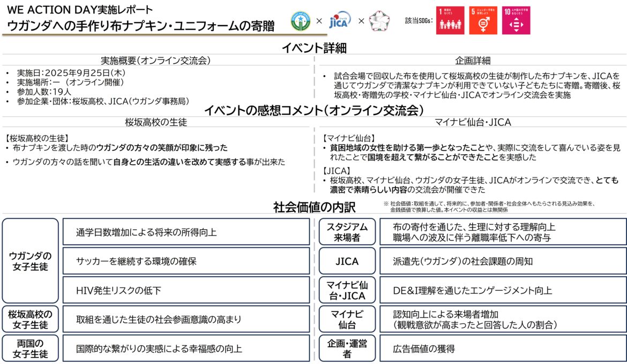Click the cherry blossom school emblem

click(379, 21)
